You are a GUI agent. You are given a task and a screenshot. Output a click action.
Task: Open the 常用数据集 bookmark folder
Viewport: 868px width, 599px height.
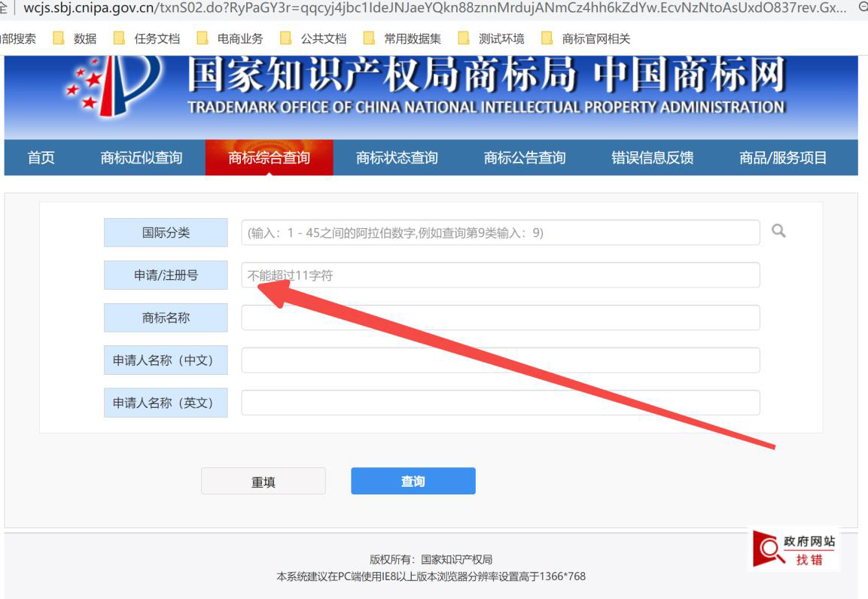click(x=403, y=38)
